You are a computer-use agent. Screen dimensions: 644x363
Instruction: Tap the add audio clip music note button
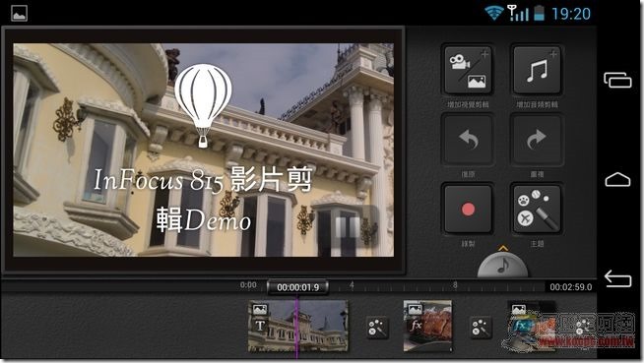pos(537,70)
